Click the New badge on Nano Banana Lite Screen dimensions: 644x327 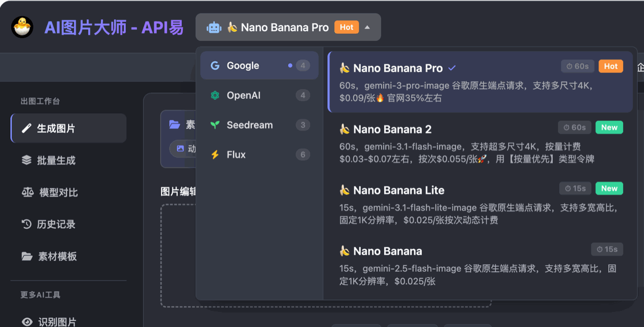(609, 188)
